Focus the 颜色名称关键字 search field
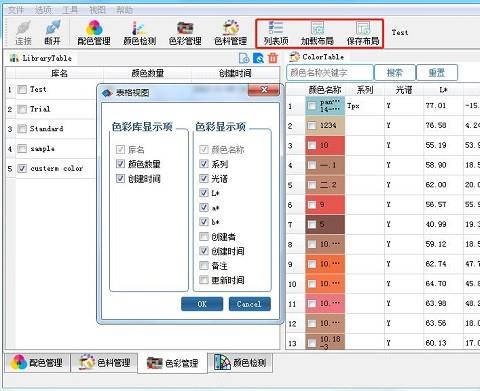The height and width of the screenshot is (391, 480). point(330,73)
